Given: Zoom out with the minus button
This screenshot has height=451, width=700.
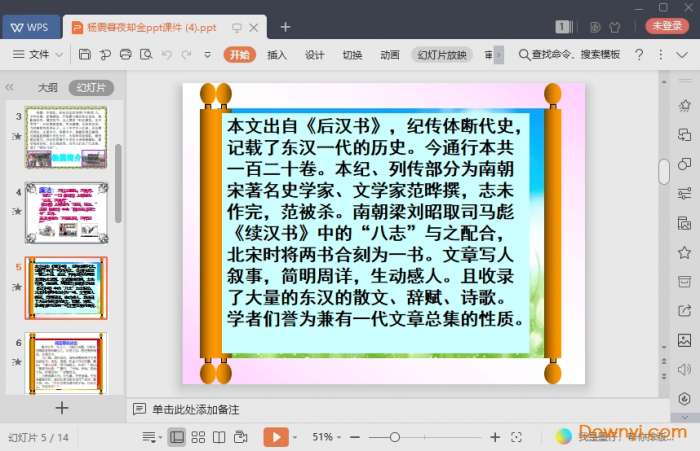Looking at the screenshot, I should point(355,437).
